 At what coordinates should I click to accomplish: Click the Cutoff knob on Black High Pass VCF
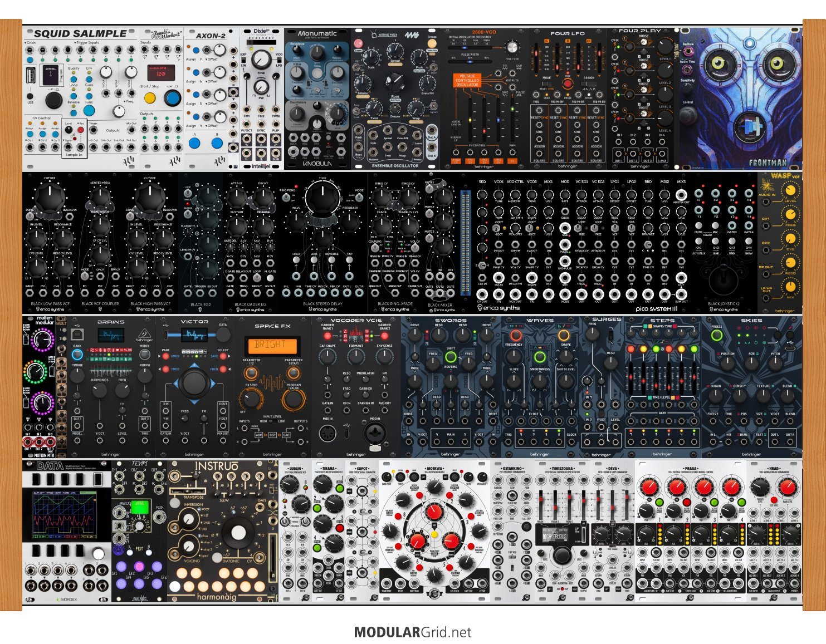coord(150,197)
